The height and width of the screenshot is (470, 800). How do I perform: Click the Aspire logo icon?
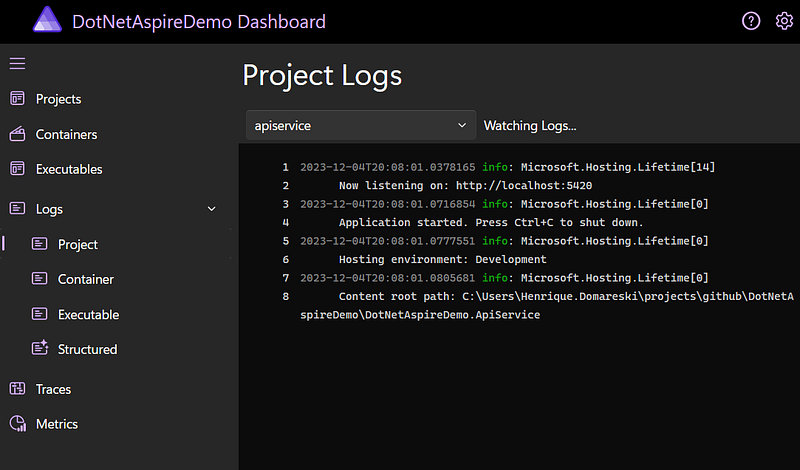click(47, 20)
